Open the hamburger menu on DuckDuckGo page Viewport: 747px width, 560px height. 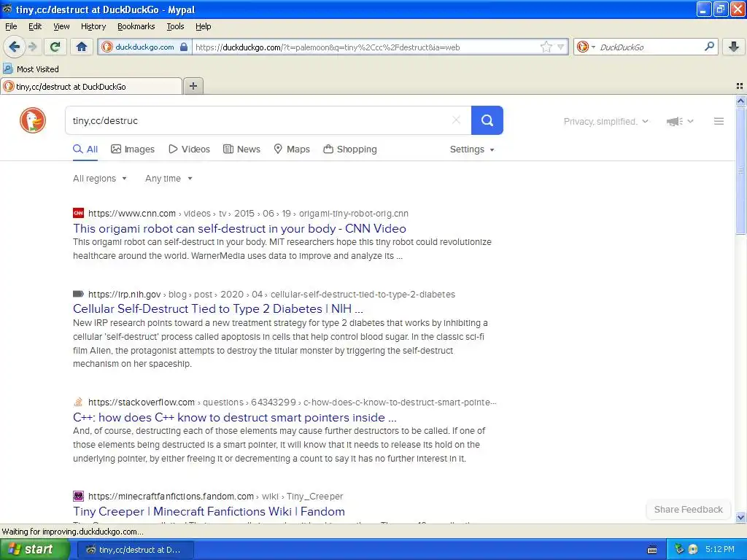point(719,122)
